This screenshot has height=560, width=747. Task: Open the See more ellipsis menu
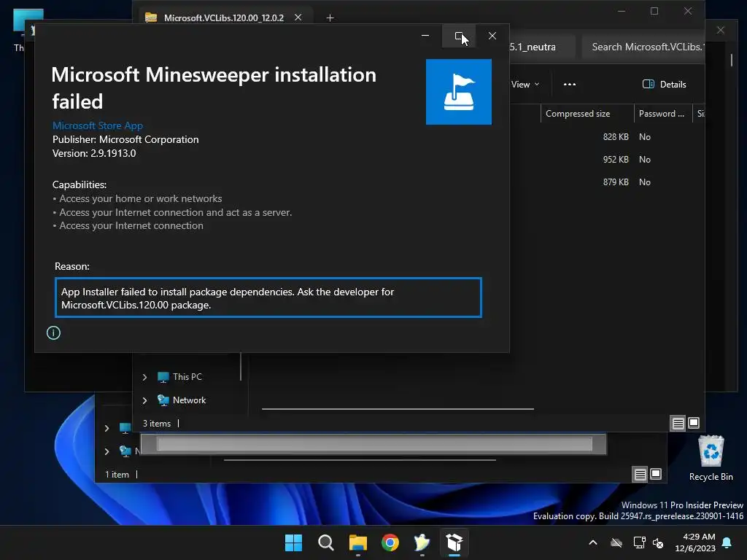570,85
